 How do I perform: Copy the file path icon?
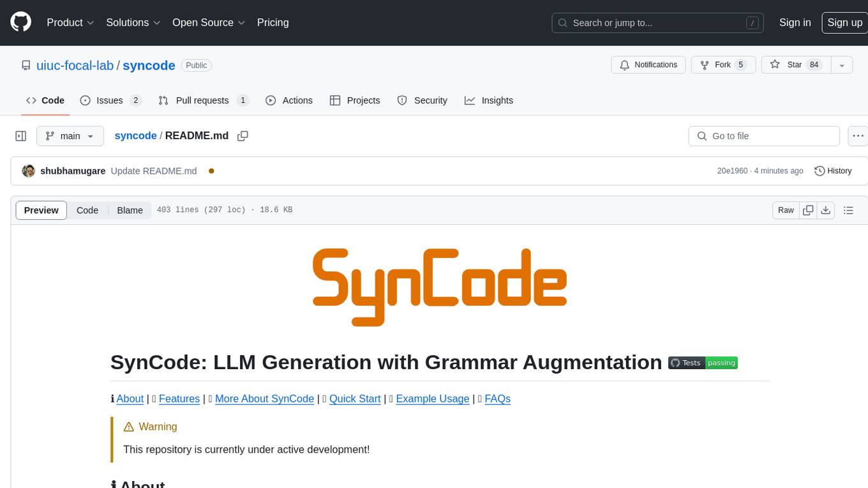[243, 135]
